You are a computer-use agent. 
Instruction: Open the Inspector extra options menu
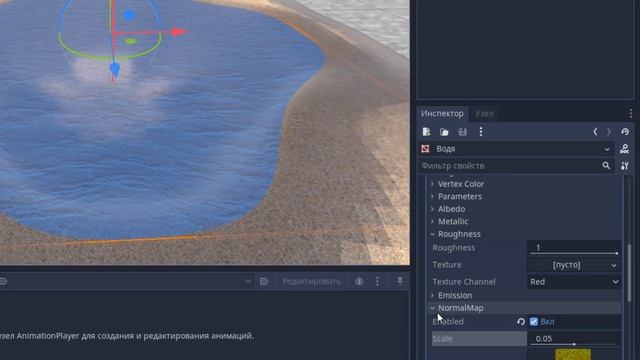[x=481, y=132]
